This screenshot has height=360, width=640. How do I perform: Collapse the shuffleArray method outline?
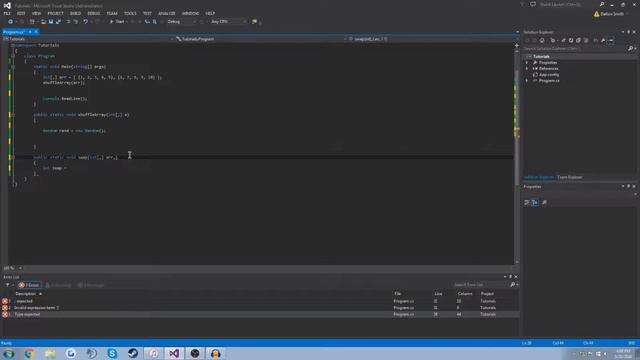click(13, 115)
